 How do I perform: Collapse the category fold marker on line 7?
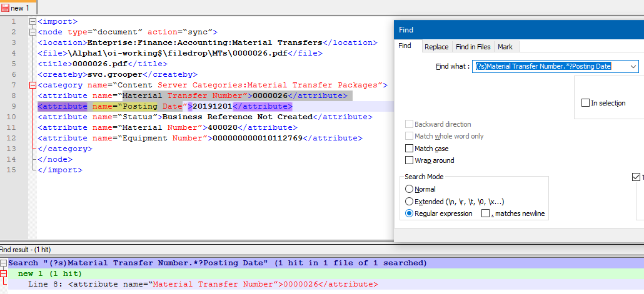[x=33, y=86]
